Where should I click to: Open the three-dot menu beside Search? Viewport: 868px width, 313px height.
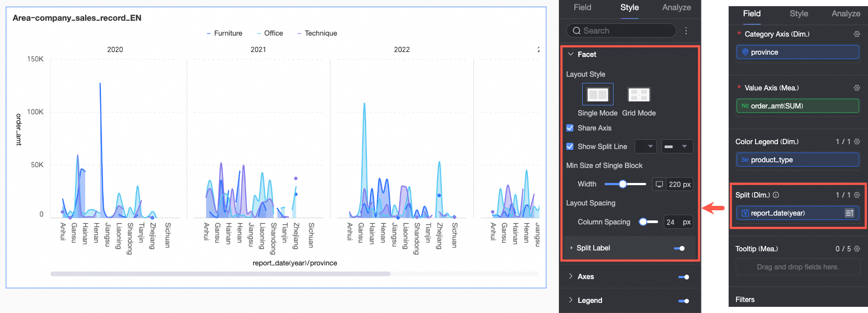point(686,30)
